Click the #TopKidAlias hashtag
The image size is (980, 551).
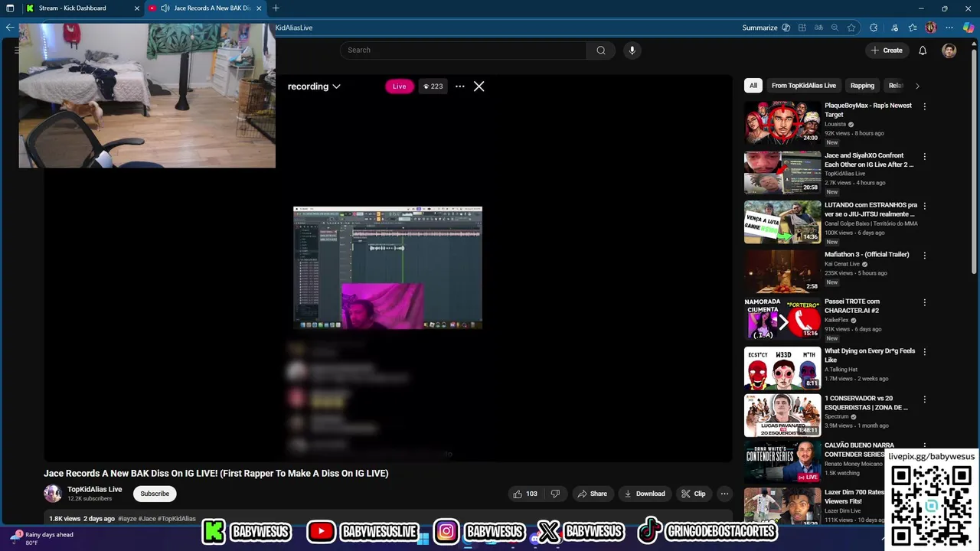(x=177, y=519)
